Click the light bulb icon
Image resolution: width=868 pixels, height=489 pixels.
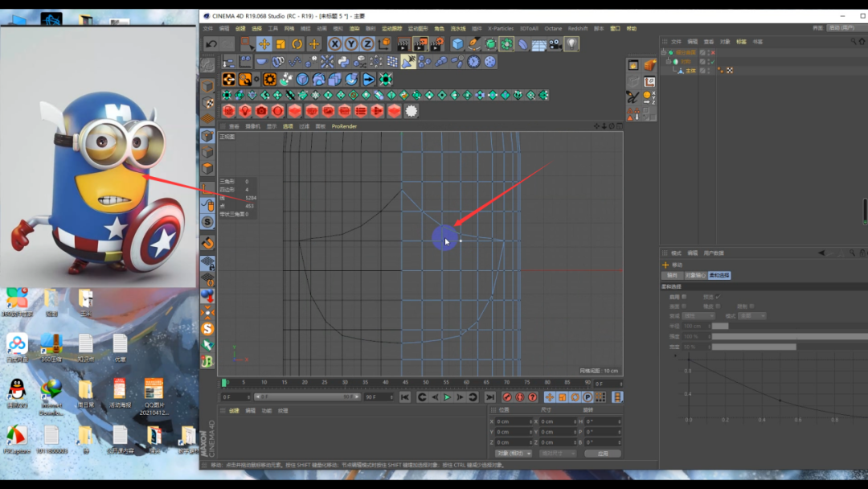click(571, 43)
